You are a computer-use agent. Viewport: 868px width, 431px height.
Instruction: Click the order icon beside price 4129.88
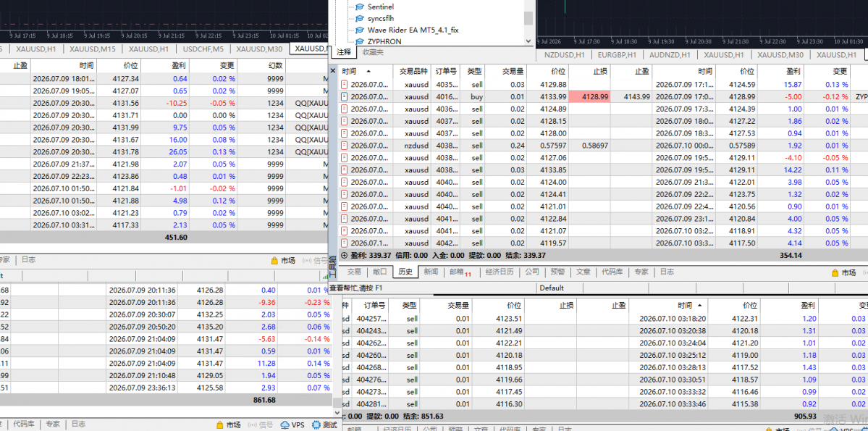point(345,85)
